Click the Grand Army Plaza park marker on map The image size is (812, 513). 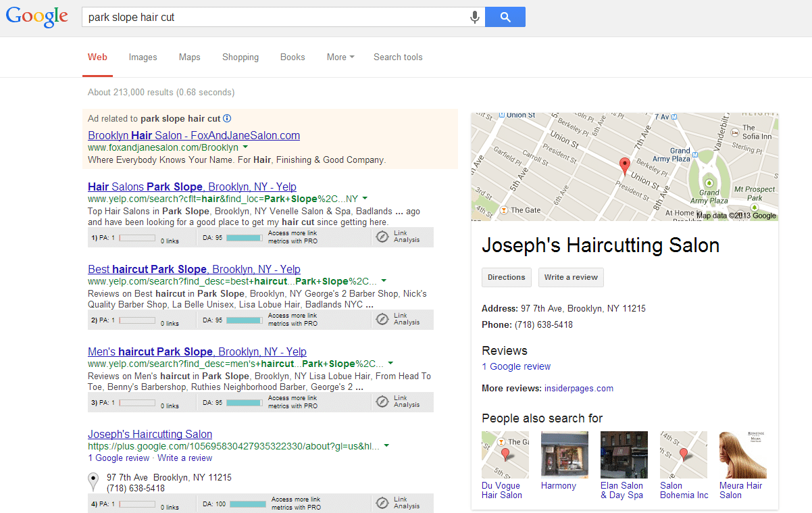[x=709, y=183]
